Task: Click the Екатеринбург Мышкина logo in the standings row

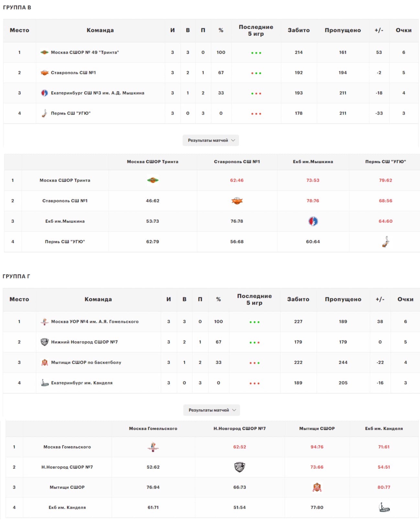Action: pyautogui.click(x=44, y=93)
